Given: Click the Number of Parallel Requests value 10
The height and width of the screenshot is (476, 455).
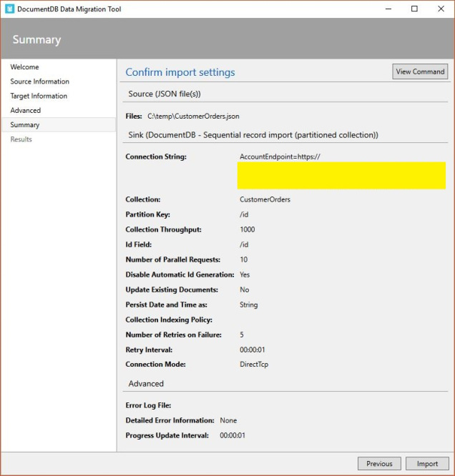Looking at the screenshot, I should (x=244, y=259).
